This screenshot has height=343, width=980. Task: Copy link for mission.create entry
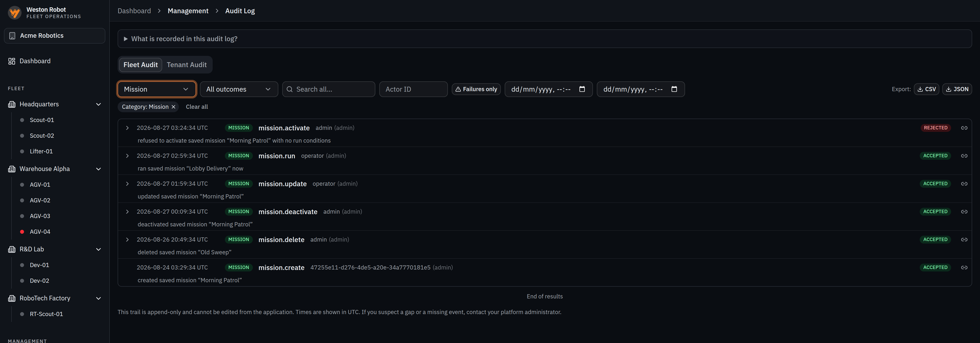(x=964, y=268)
